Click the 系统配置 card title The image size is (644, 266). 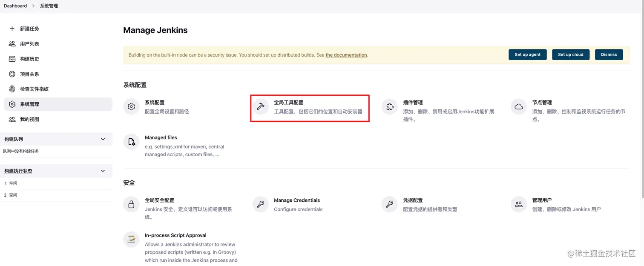155,103
